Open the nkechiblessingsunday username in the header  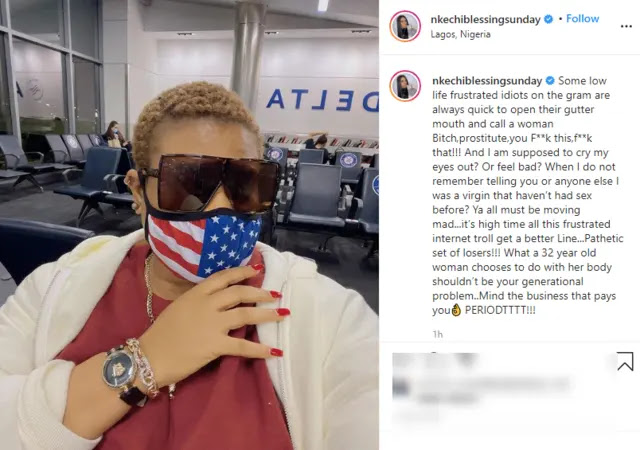[486, 19]
